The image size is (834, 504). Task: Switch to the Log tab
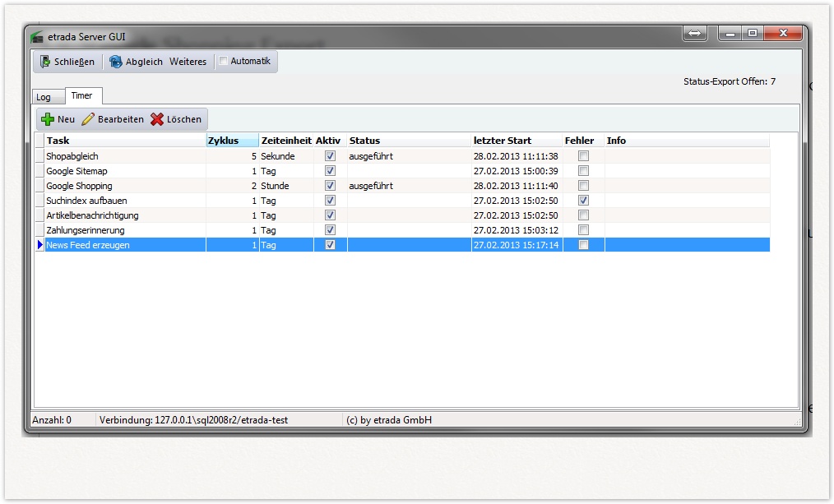[x=45, y=96]
